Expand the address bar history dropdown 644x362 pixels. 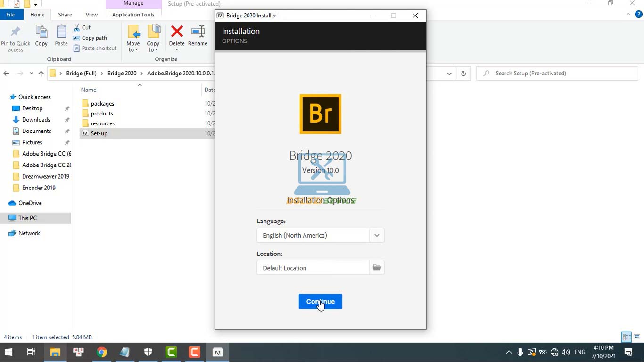(x=449, y=74)
